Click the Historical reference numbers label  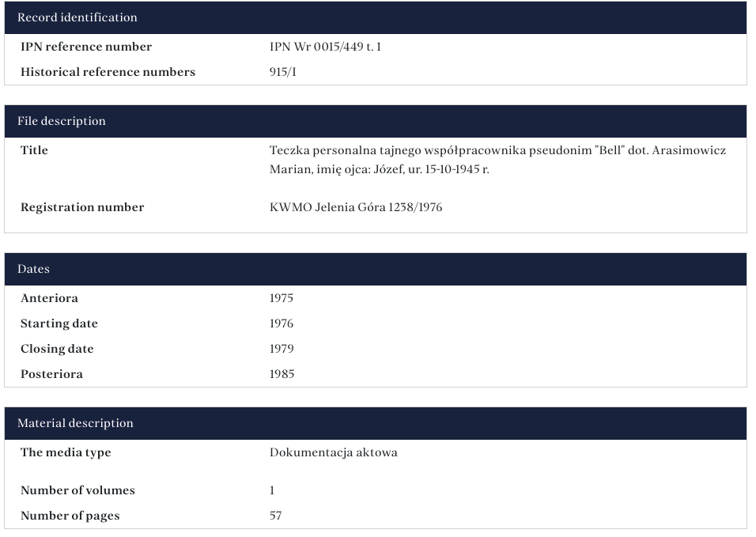point(108,72)
